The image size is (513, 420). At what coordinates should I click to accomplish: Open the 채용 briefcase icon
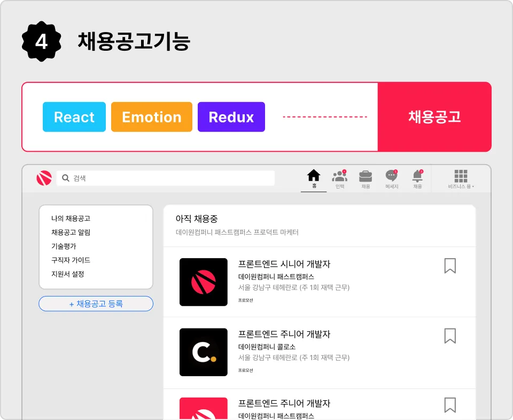(366, 176)
